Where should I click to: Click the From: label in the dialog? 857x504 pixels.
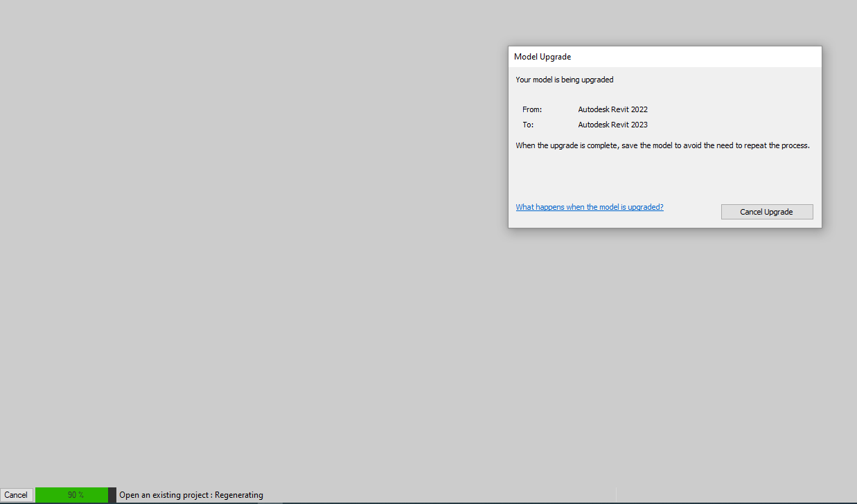tap(531, 109)
